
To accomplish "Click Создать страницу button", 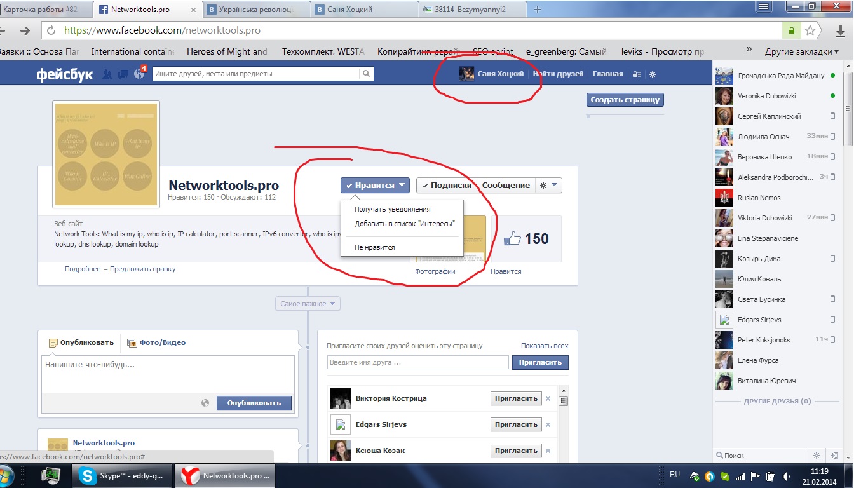I will (625, 100).
